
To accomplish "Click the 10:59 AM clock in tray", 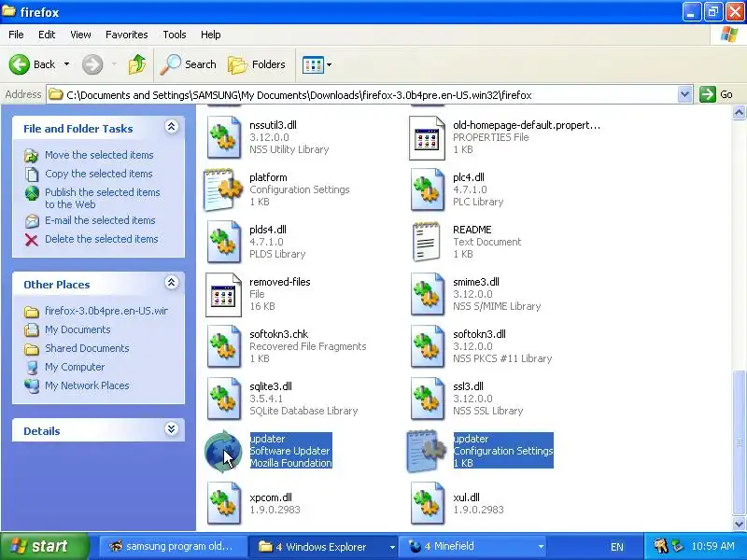I will [712, 546].
